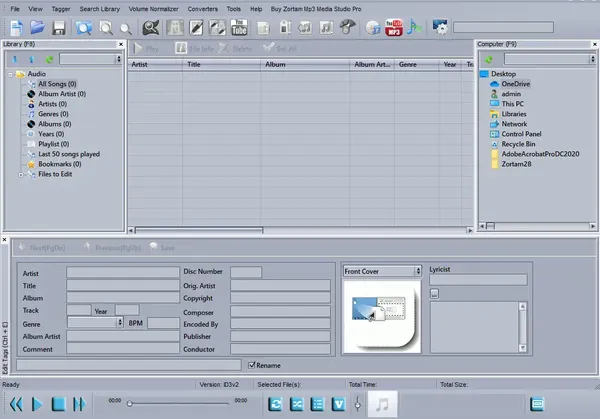Viewport: 600px width, 419px height.
Task: Click the Artist input field in tag editor
Action: (122, 272)
